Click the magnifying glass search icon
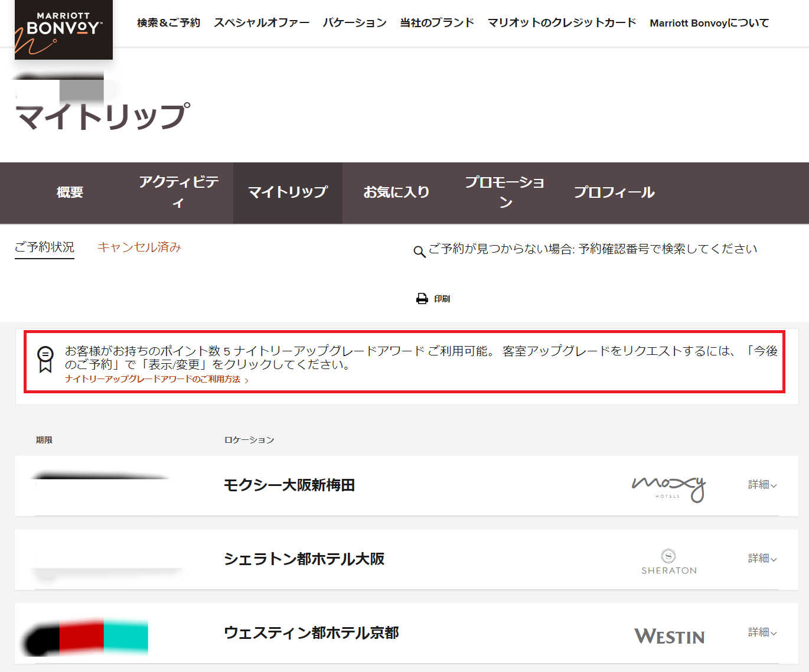This screenshot has height=672, width=809. coord(419,252)
